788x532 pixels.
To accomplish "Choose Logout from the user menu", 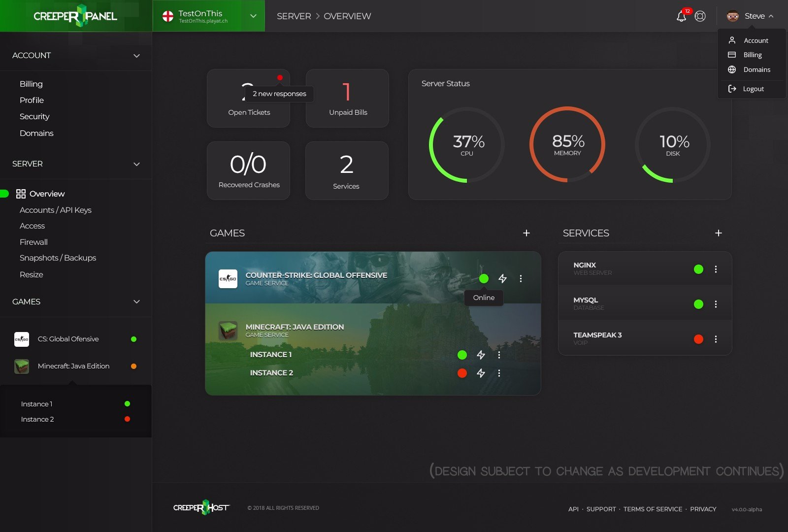I will 753,89.
